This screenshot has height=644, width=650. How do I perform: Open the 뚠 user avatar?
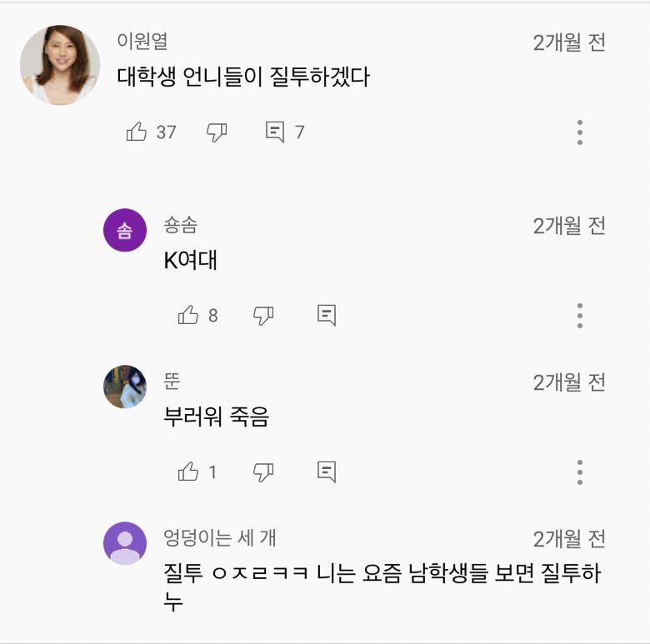click(x=125, y=387)
